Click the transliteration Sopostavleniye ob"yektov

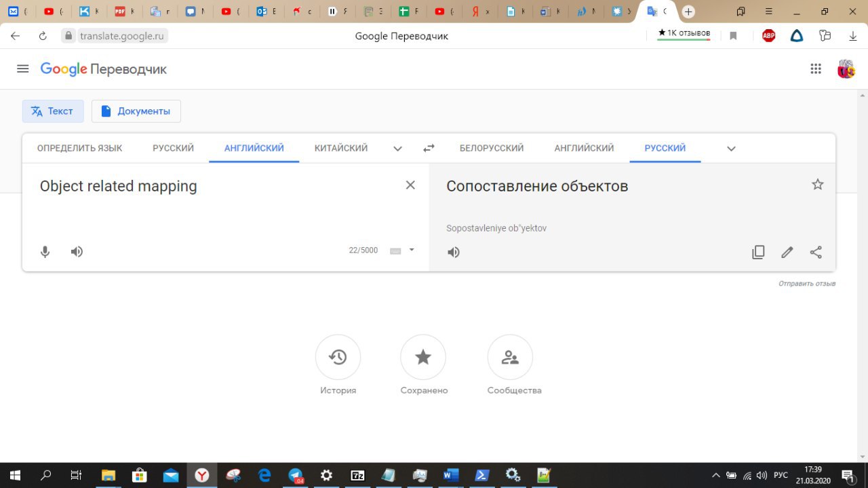[x=496, y=228]
